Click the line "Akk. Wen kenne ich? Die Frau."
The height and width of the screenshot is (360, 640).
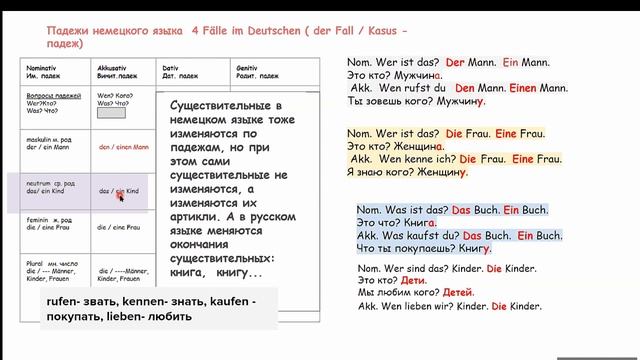[x=456, y=159]
